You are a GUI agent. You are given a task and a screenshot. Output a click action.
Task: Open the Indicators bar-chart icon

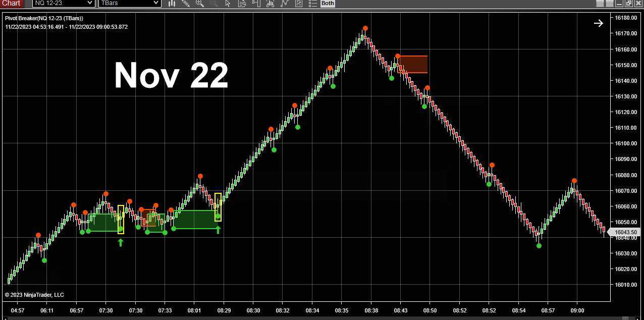click(270, 4)
